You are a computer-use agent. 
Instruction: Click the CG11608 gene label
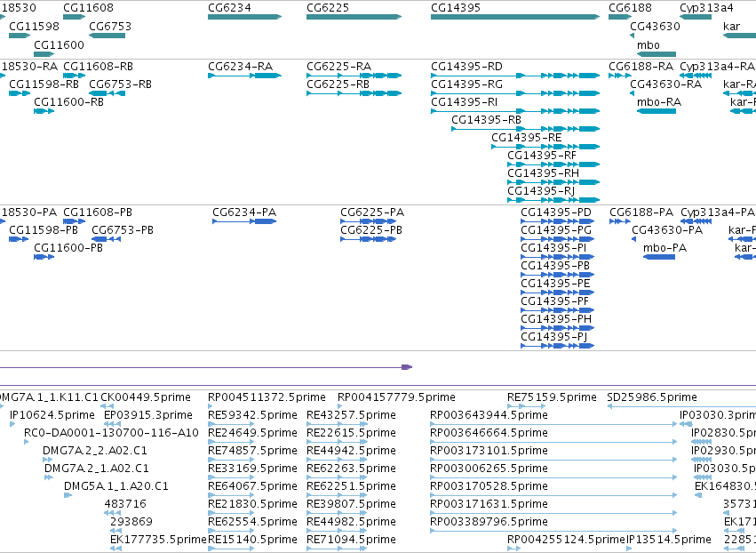[x=88, y=8]
